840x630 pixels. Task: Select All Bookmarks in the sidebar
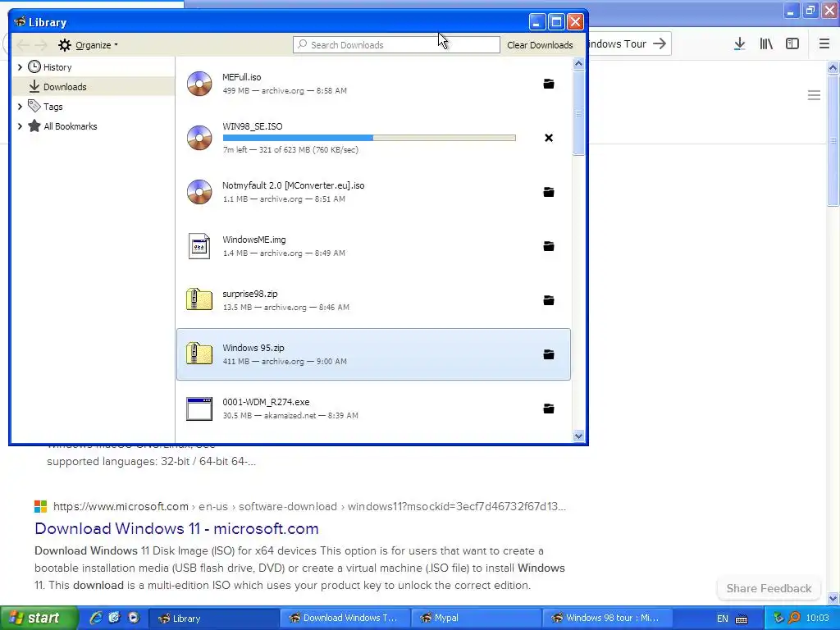click(71, 126)
